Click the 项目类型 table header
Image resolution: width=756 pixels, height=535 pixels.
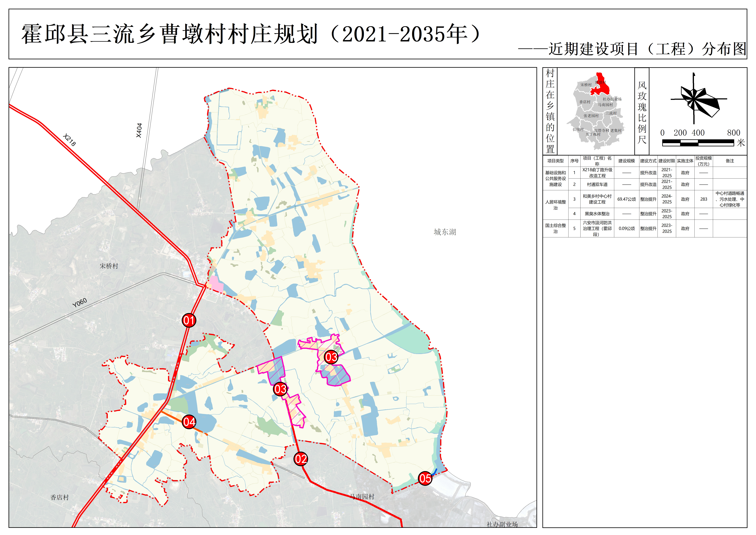[x=555, y=161]
